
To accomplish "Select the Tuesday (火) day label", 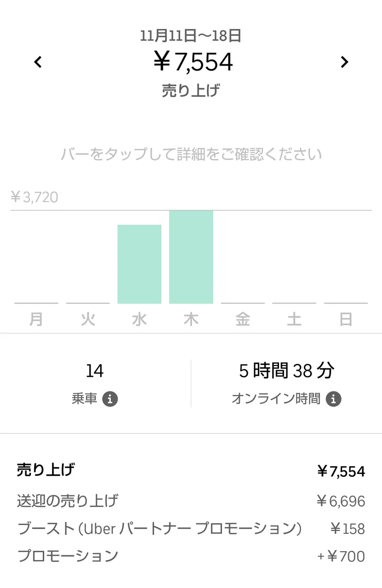I will click(88, 319).
